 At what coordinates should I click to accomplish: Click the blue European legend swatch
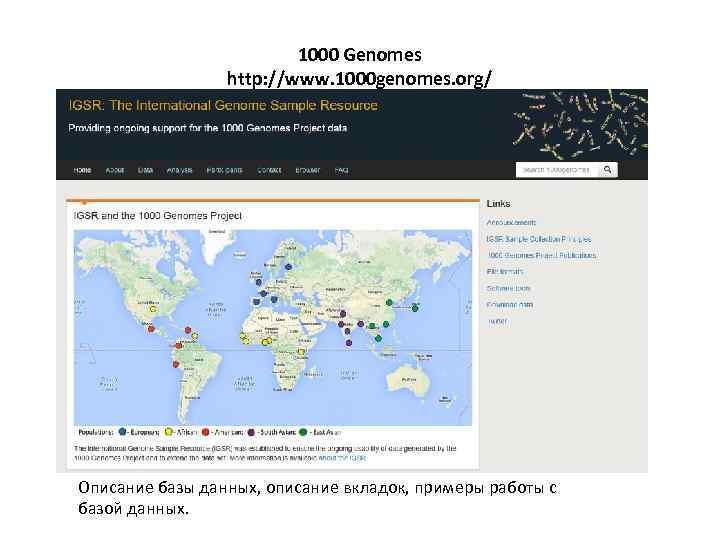tap(122, 432)
